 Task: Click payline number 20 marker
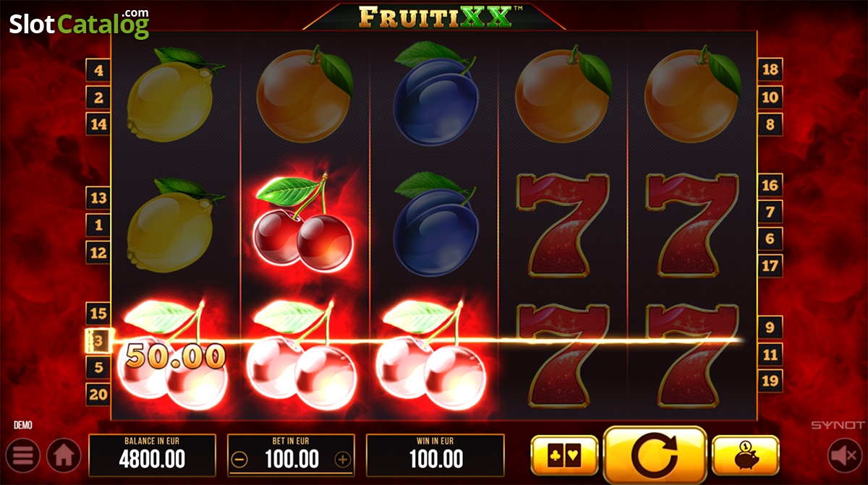98,394
